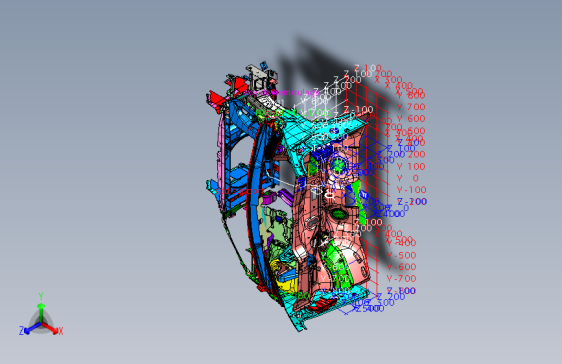Viewport: 562px width, 364px height.
Task: Select the red 'Y 0' grid label
Action: (x=408, y=178)
